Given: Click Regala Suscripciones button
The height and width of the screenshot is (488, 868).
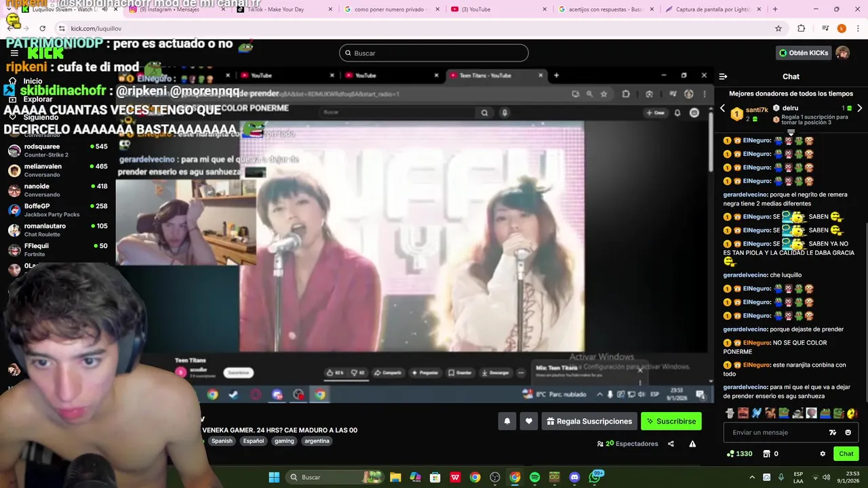Looking at the screenshot, I should point(589,421).
